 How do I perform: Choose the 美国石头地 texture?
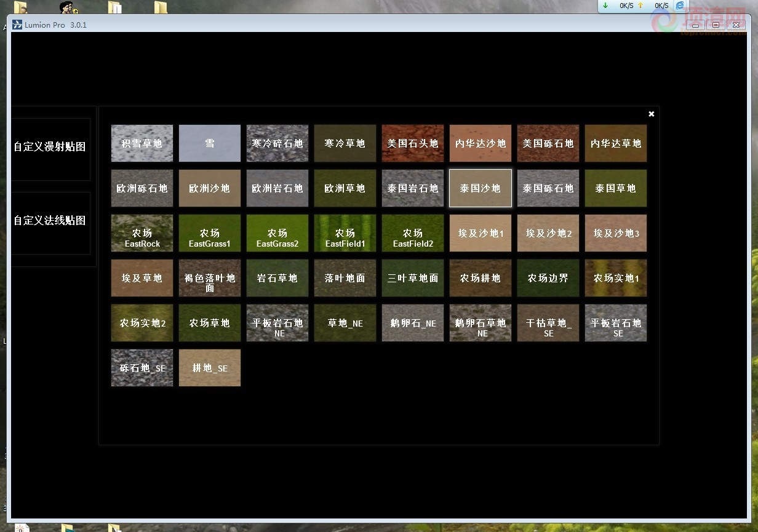tap(413, 143)
